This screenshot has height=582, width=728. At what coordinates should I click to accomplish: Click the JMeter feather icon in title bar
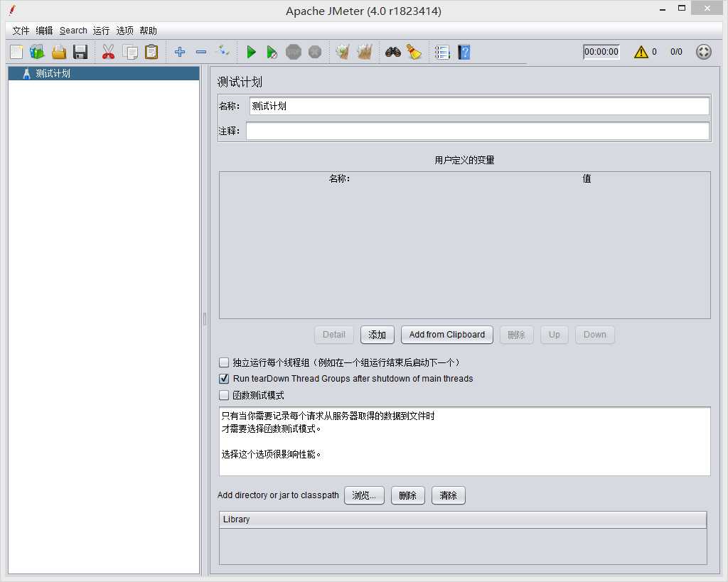[x=13, y=10]
